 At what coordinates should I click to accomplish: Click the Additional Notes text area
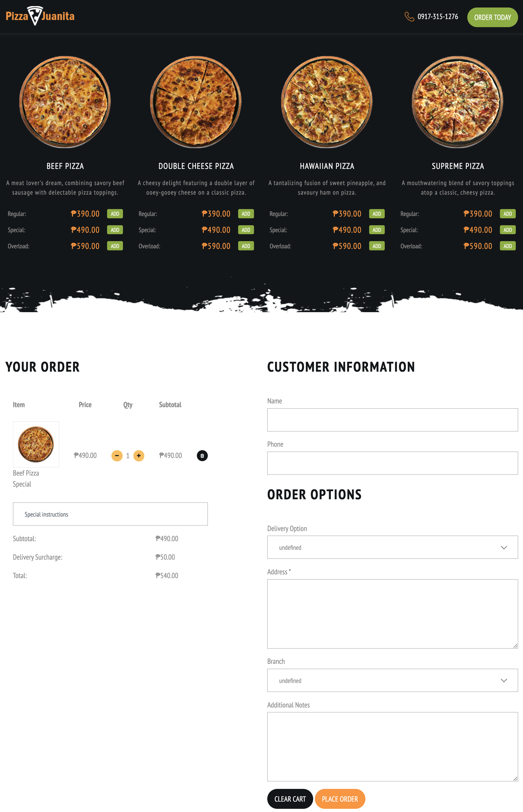point(393,747)
